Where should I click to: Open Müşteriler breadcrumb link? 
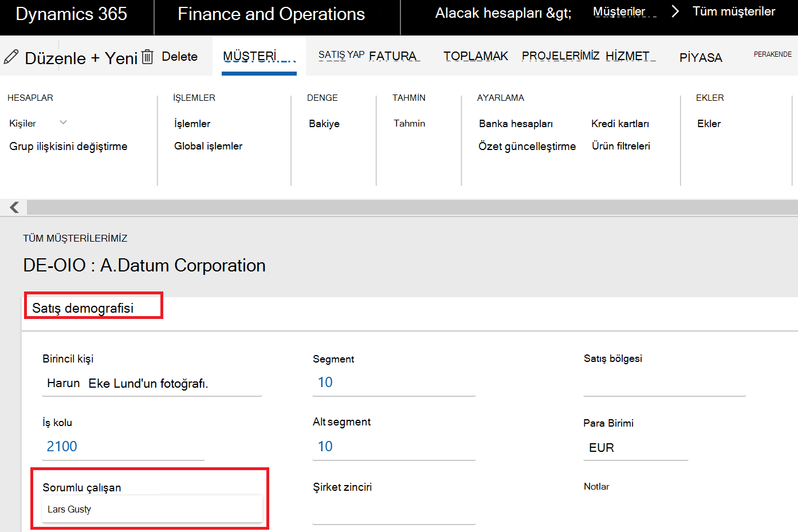coord(619,11)
